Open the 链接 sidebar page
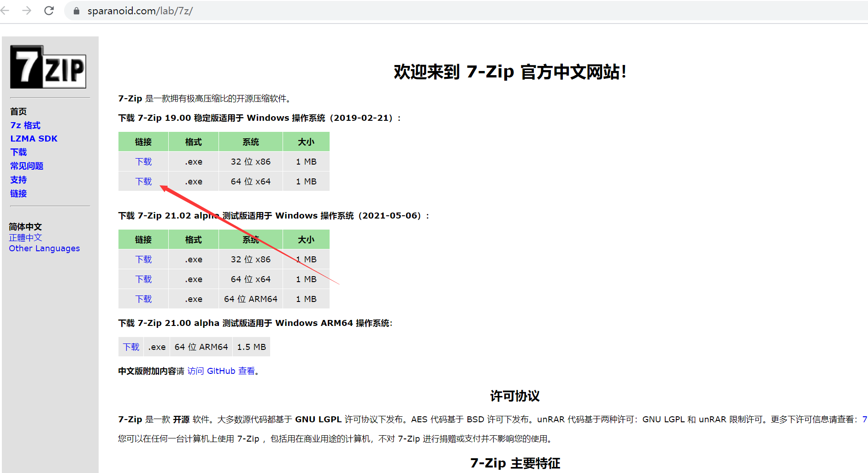Viewport: 868px width, 473px height. coord(18,193)
